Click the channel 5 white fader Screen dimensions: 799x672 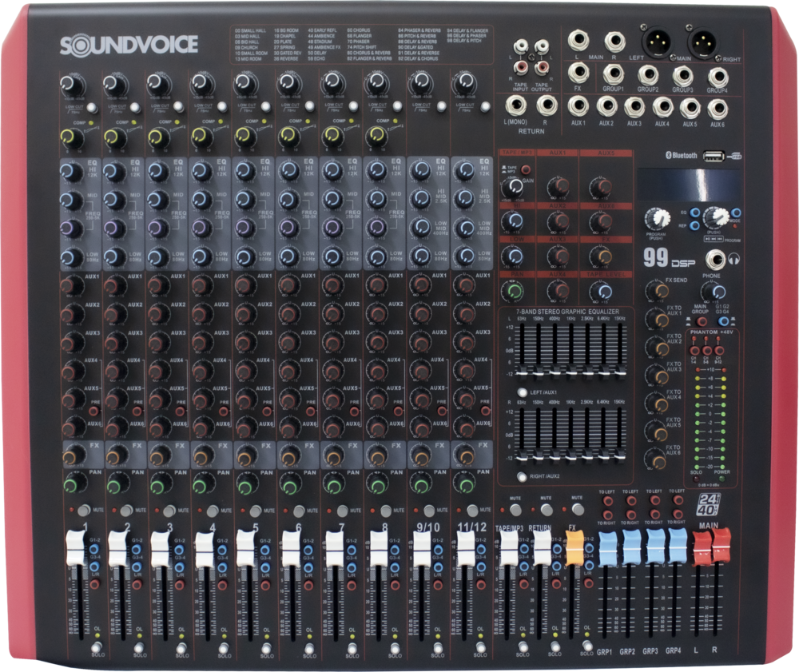(247, 548)
